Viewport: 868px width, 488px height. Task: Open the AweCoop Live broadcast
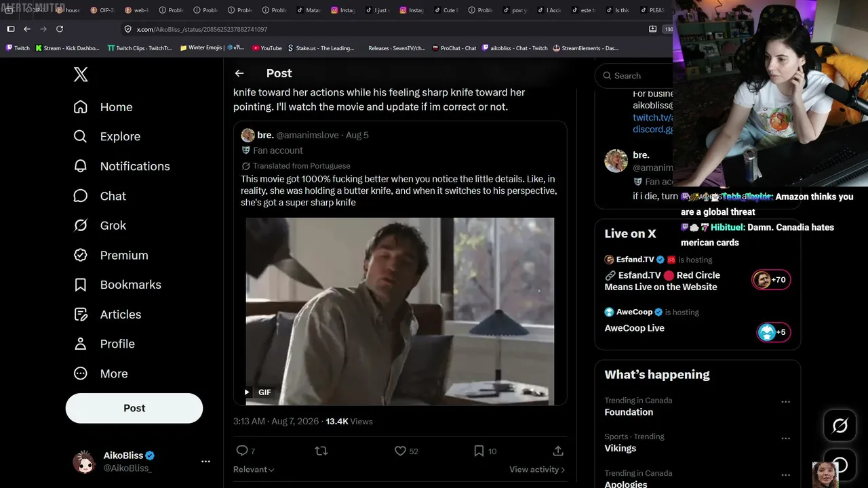(x=634, y=328)
